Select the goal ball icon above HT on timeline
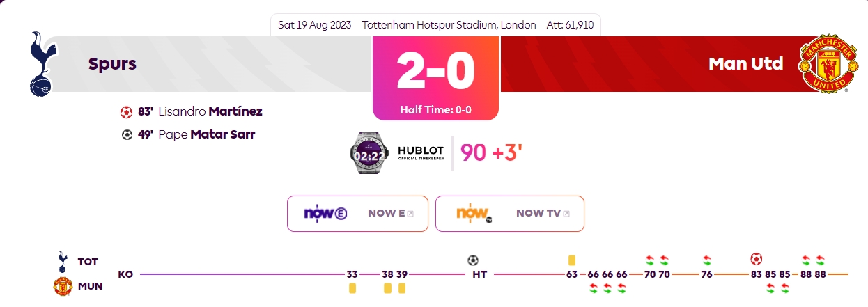Viewport: 868px width, 307px height. (x=473, y=260)
